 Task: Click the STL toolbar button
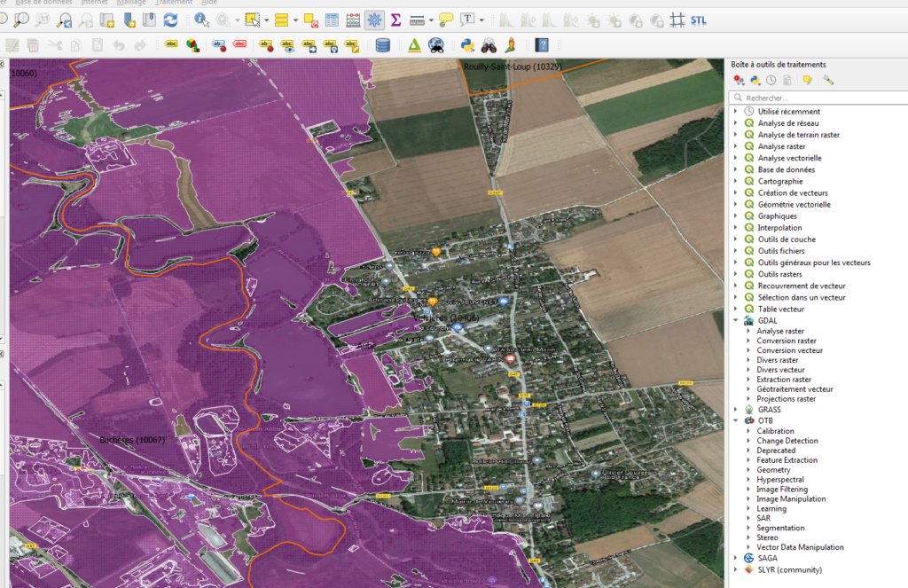pyautogui.click(x=697, y=20)
